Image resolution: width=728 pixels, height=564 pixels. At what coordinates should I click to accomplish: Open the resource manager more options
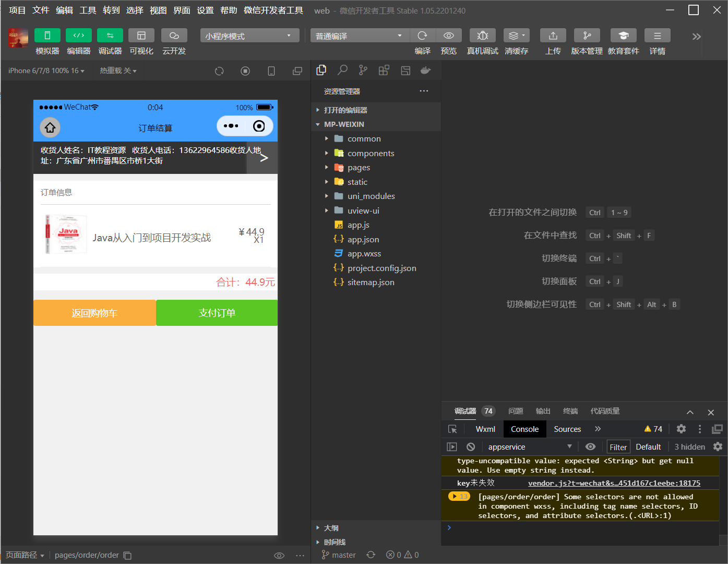coord(424,91)
